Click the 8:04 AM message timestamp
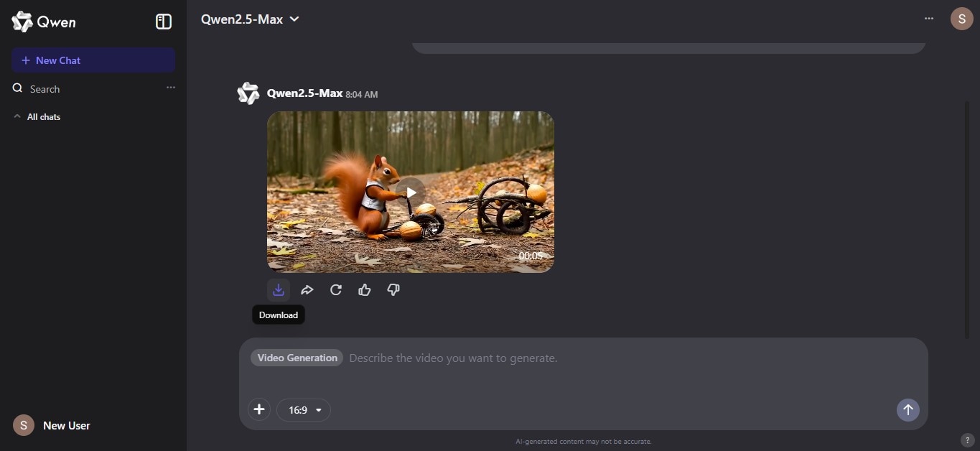 click(362, 94)
